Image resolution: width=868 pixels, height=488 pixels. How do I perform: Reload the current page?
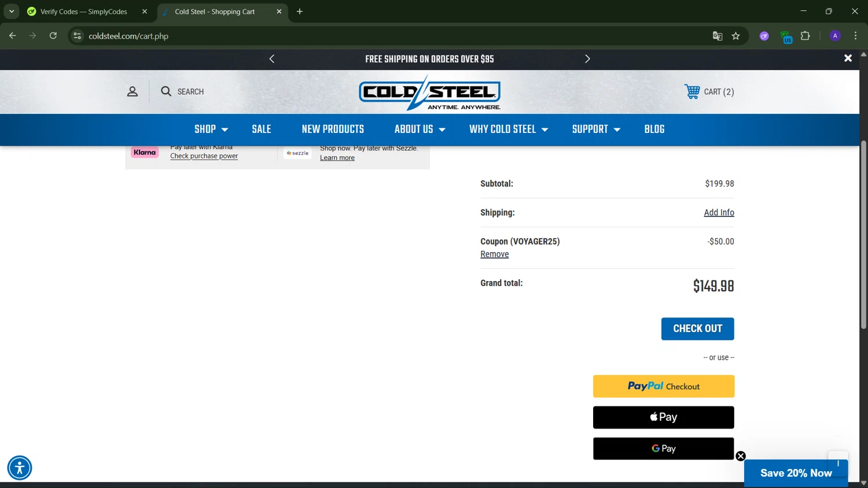[x=53, y=36]
